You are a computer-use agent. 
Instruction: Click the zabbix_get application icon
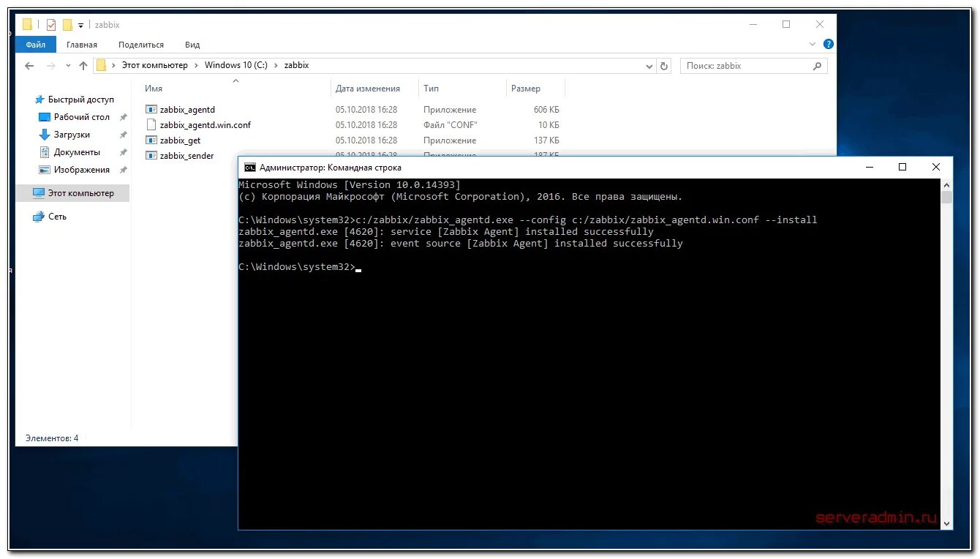[x=151, y=140]
